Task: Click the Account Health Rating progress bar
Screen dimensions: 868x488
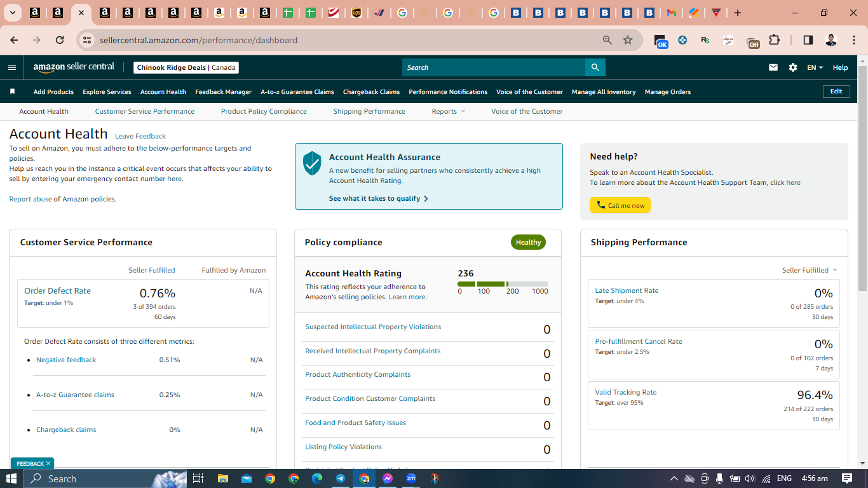Action: [503, 284]
